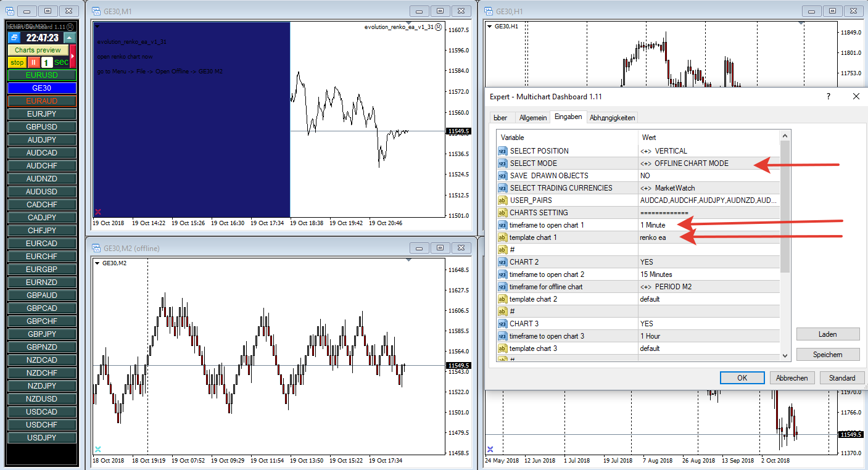
Task: Select the blue GE30 symbol button
Action: pos(42,88)
